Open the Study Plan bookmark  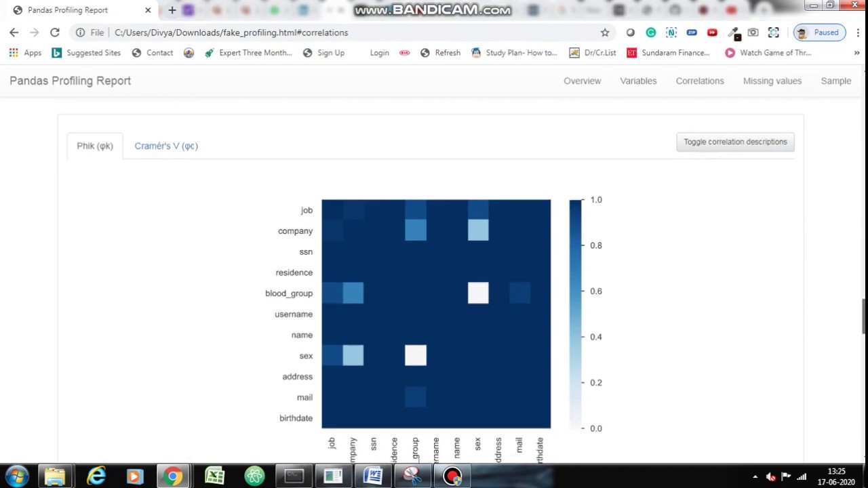tap(514, 53)
